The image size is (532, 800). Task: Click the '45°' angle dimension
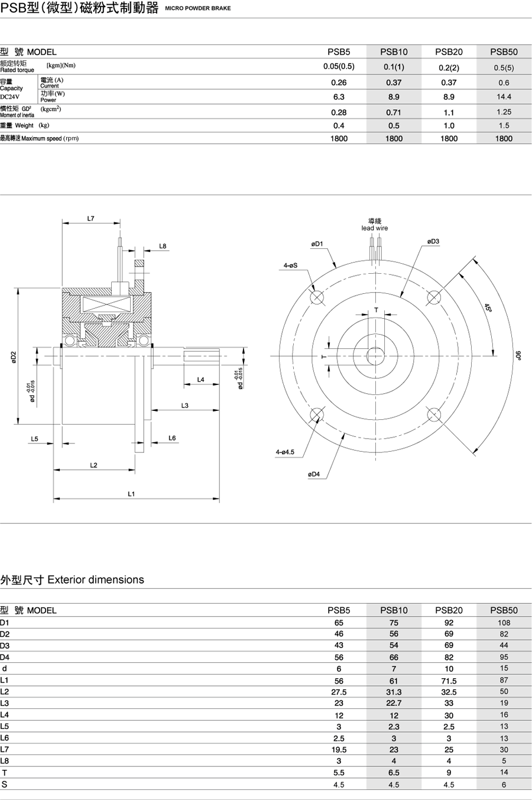pos(488,308)
